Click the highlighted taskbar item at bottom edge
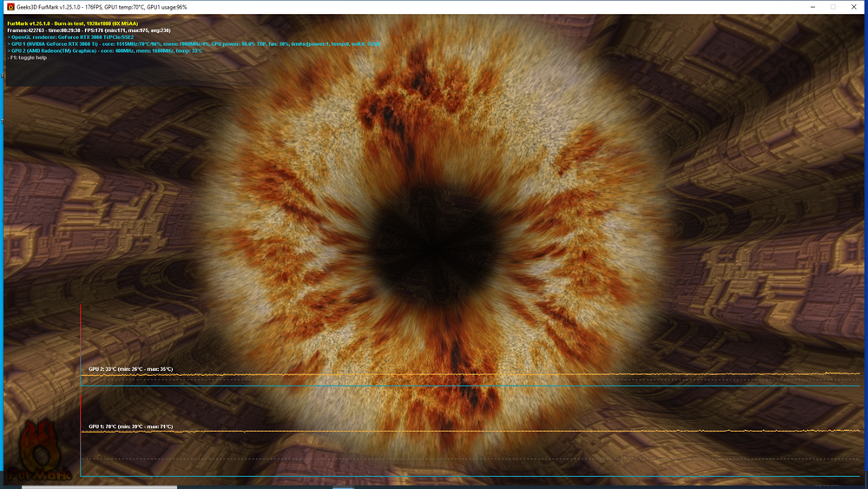Image resolution: width=868 pixels, height=489 pixels. point(343,486)
